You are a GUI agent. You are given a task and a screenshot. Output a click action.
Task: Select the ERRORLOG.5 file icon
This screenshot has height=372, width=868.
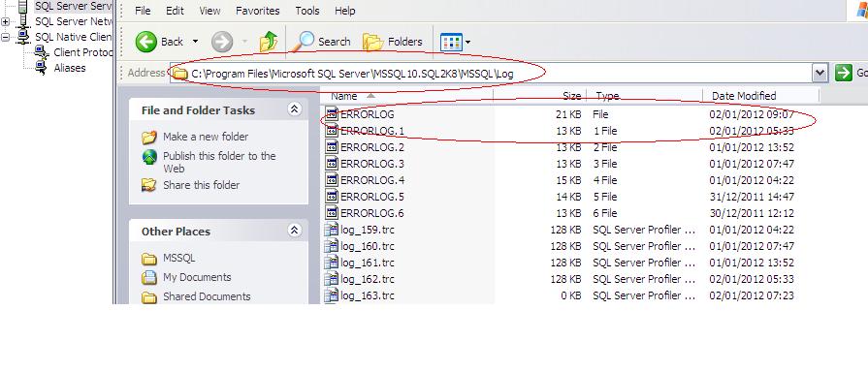332,197
